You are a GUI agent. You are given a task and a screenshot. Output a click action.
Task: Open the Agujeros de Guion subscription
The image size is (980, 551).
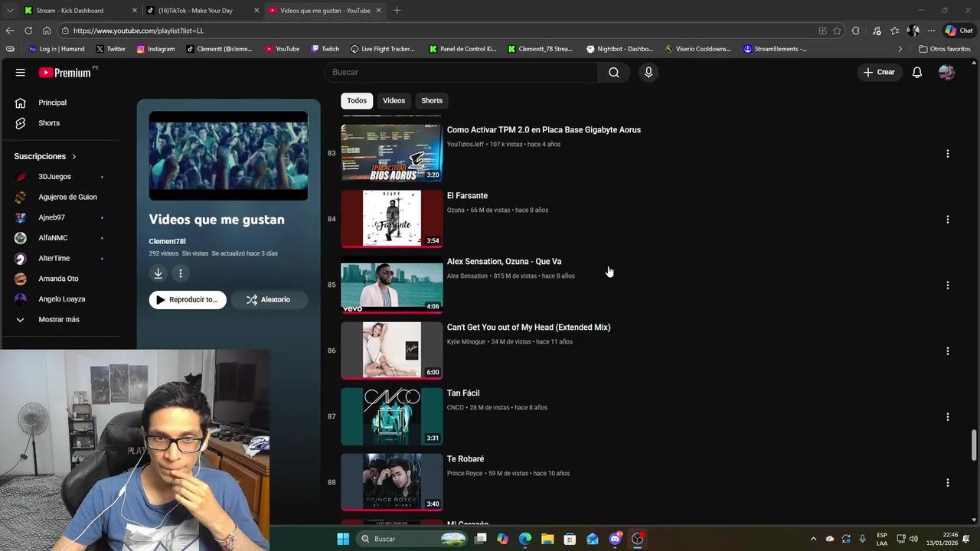(67, 197)
